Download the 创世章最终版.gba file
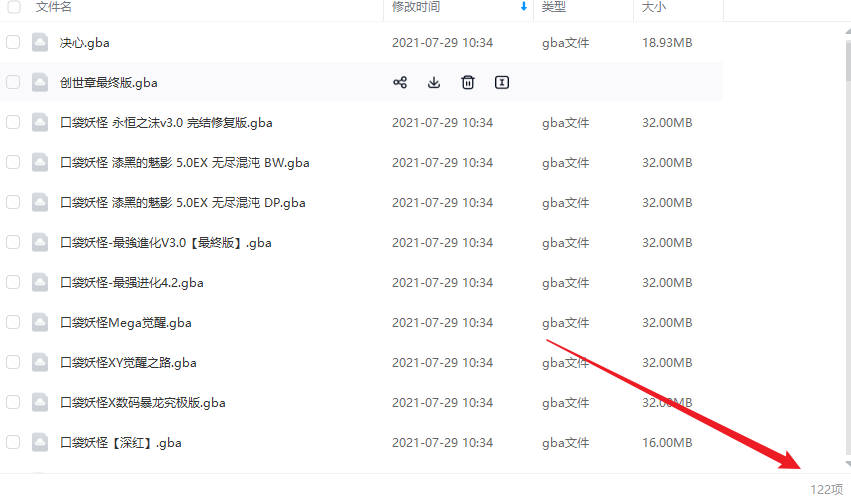Screen dimensions: 851x502 pos(434,82)
